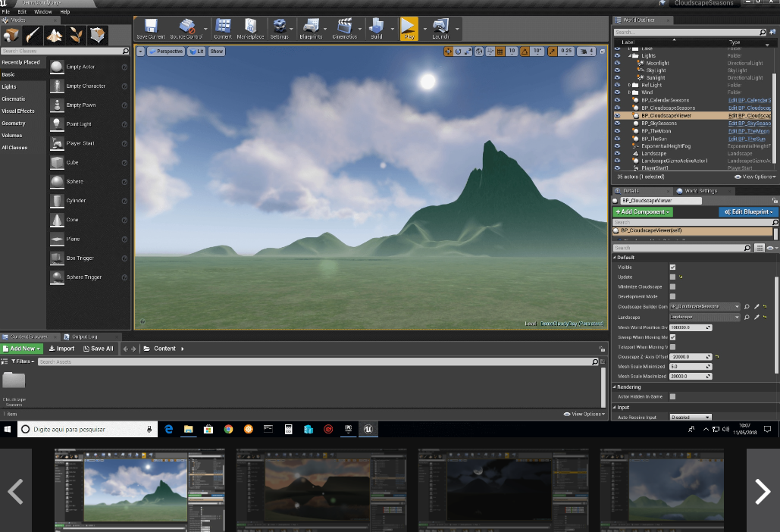Select the Landscape mode mountain icon
The image size is (780, 532).
pyautogui.click(x=55, y=36)
